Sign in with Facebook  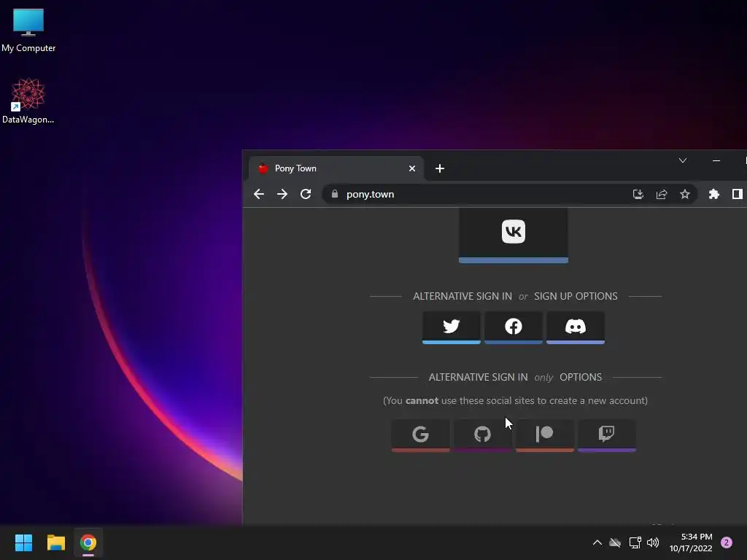pos(513,327)
